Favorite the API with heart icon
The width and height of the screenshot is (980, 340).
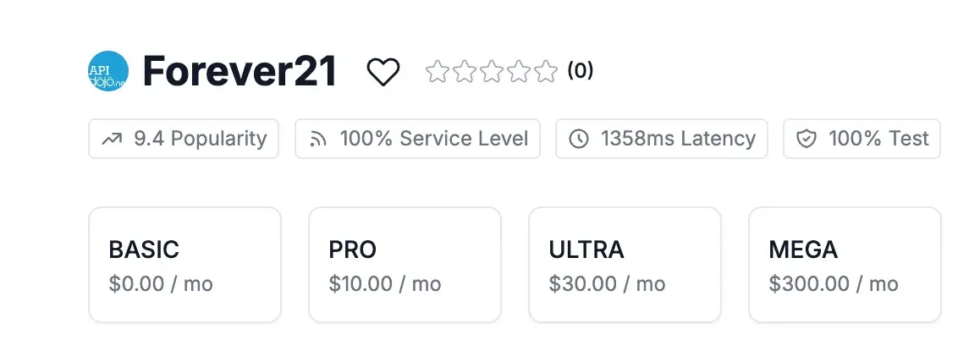pyautogui.click(x=383, y=72)
